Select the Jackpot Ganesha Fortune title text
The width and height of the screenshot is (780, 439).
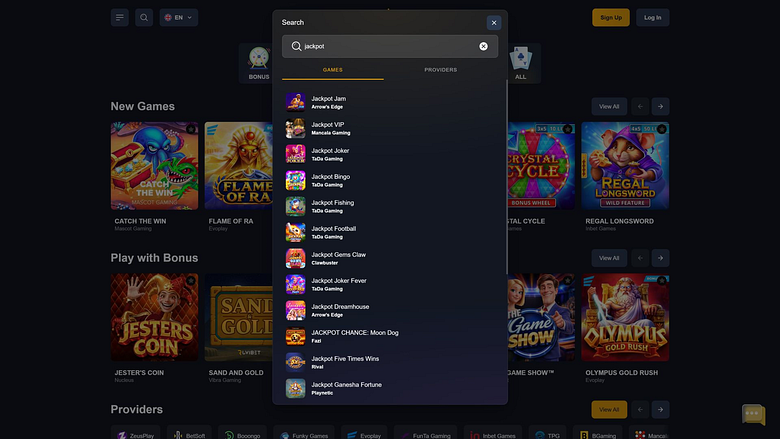[346, 385]
